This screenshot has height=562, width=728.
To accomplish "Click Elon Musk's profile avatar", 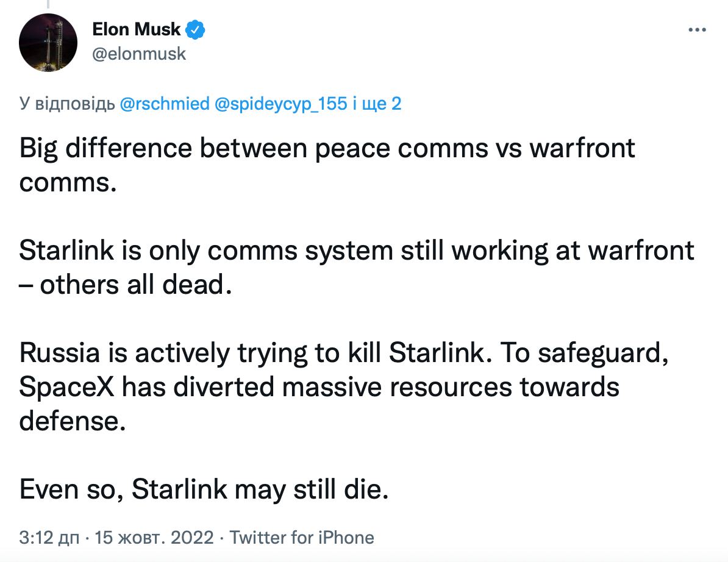I will tap(48, 42).
